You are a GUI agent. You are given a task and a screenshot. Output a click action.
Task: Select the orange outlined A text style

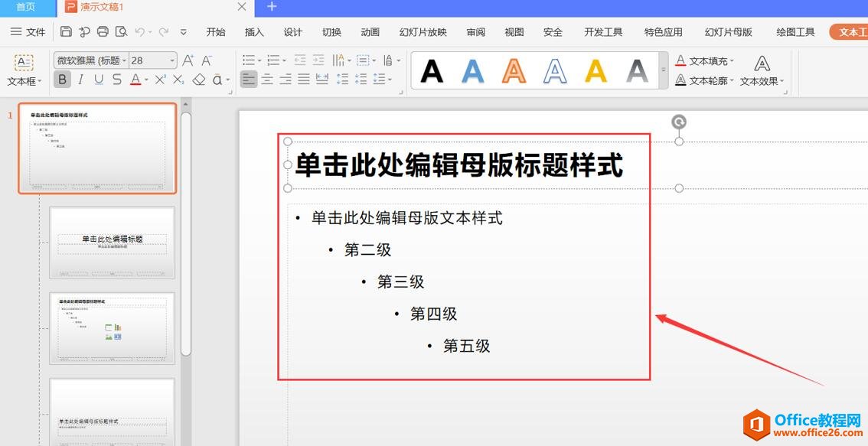(514, 70)
